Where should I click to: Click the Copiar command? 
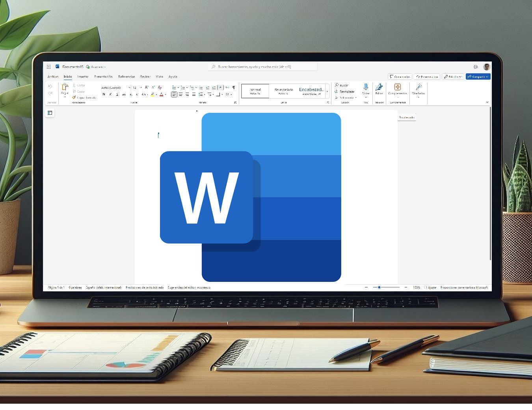(79, 91)
